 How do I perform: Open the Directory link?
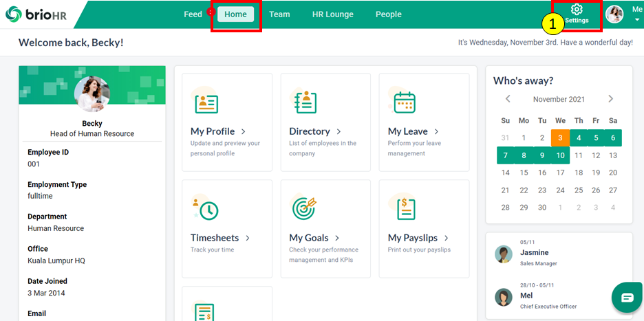pyautogui.click(x=309, y=131)
